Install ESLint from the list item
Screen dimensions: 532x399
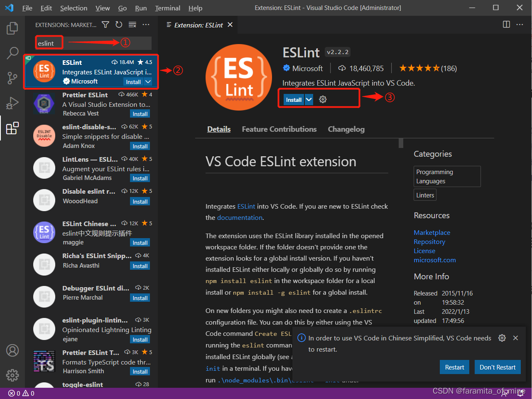(134, 82)
